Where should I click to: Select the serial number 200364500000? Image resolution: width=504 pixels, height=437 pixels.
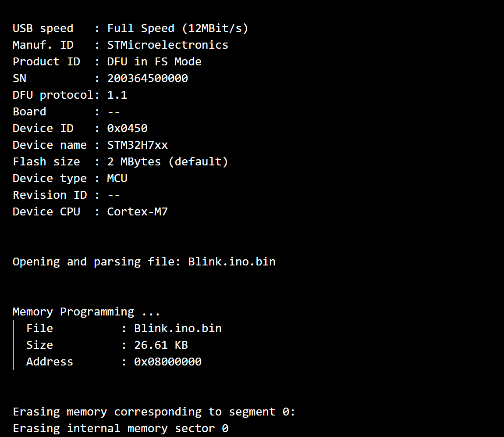coord(147,79)
